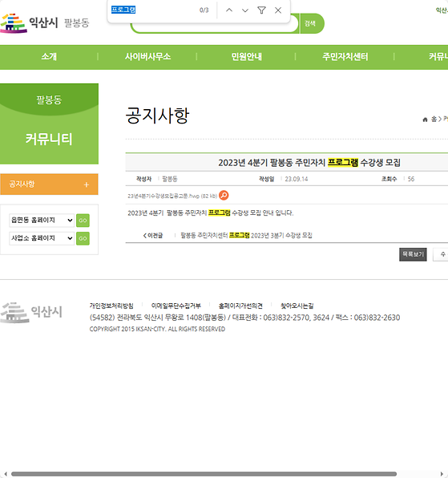Click the 목록보기 button

[413, 254]
